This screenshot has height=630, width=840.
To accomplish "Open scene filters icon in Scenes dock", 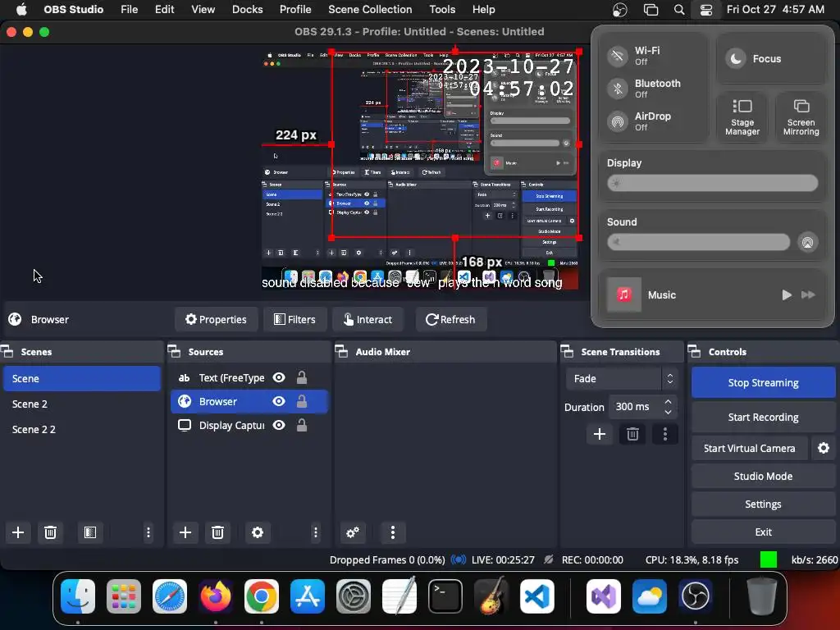I will coord(90,532).
